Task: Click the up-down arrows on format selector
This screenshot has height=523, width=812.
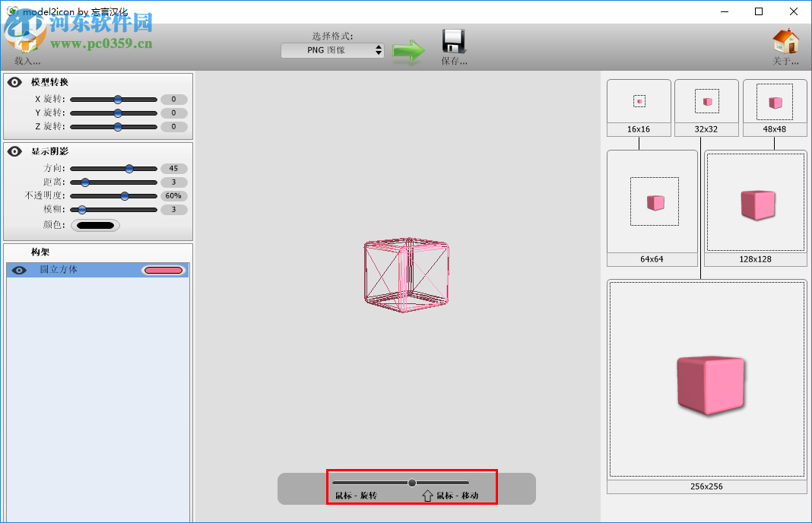Action: point(378,49)
